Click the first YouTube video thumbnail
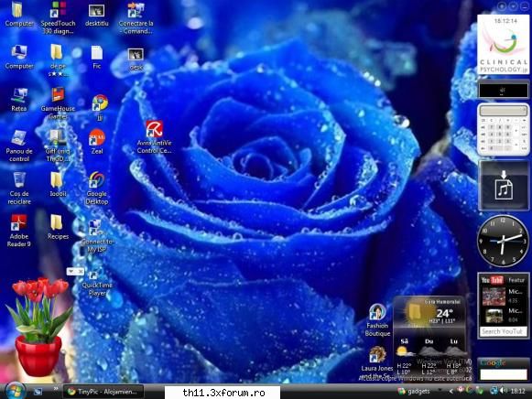Screen dimensions: 532x399 coord(494,296)
